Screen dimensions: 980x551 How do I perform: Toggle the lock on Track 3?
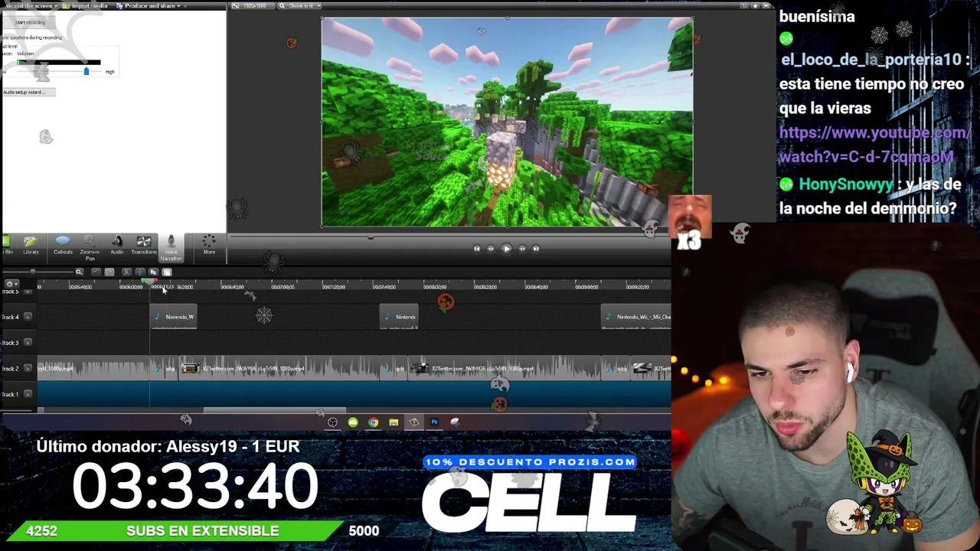[x=28, y=343]
